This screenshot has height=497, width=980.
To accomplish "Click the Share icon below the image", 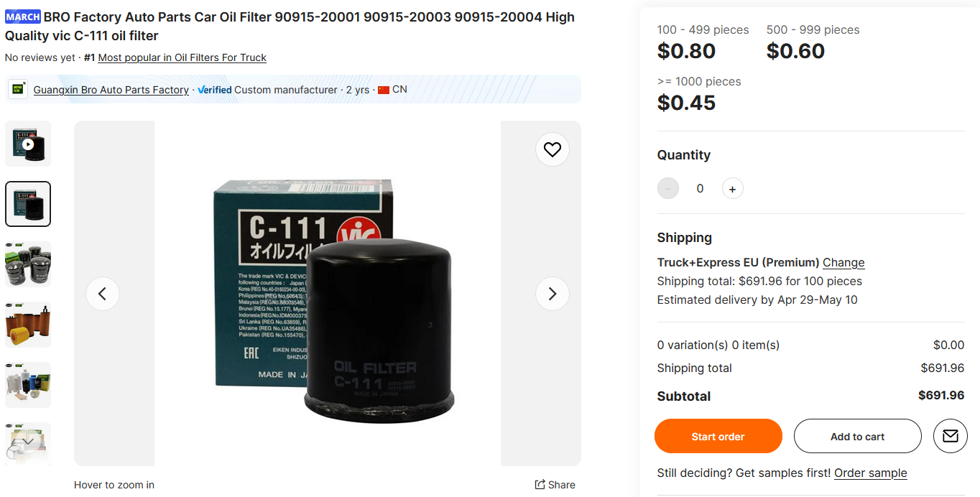I will click(540, 485).
